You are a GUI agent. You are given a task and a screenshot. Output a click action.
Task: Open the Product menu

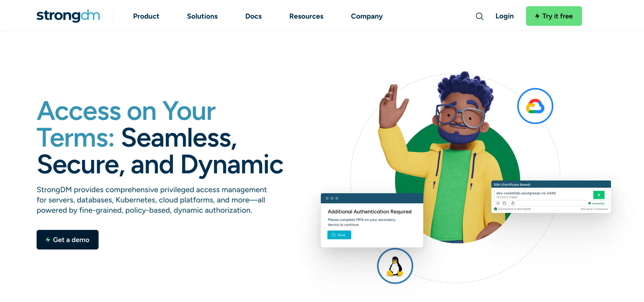click(x=146, y=16)
